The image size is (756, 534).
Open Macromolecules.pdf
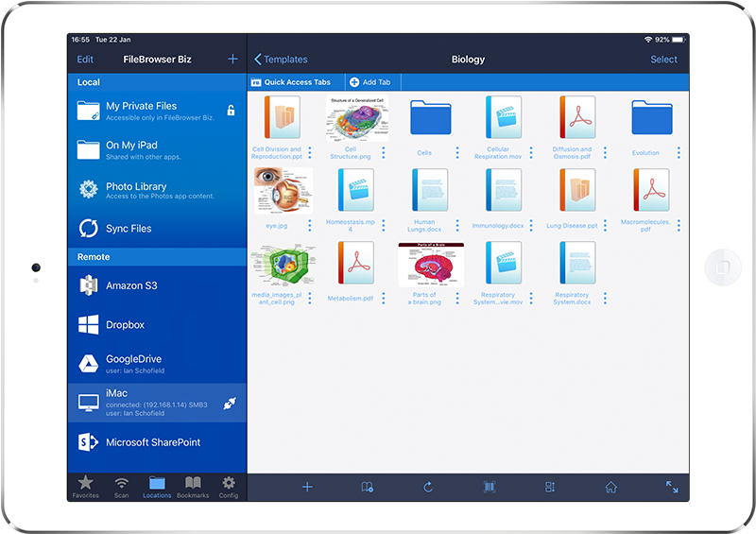(651, 190)
